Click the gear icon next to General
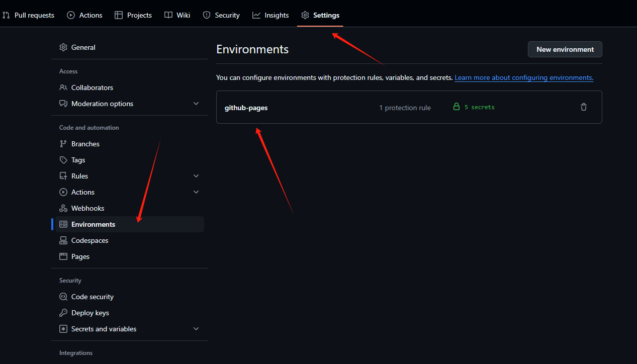Image resolution: width=637 pixels, height=364 pixels. [63, 47]
